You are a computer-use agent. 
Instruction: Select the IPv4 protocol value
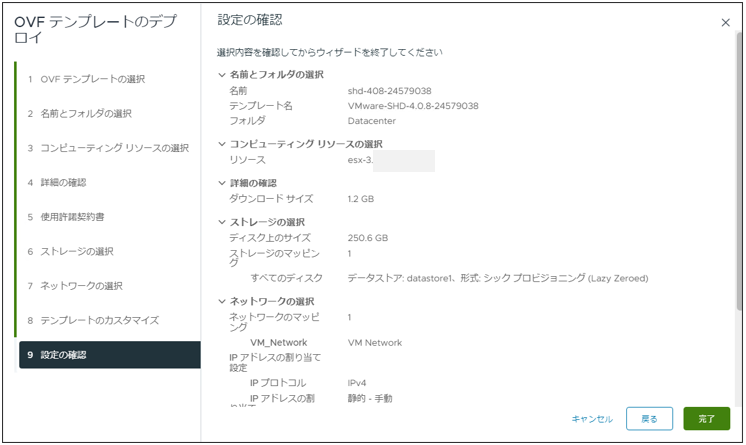(357, 383)
